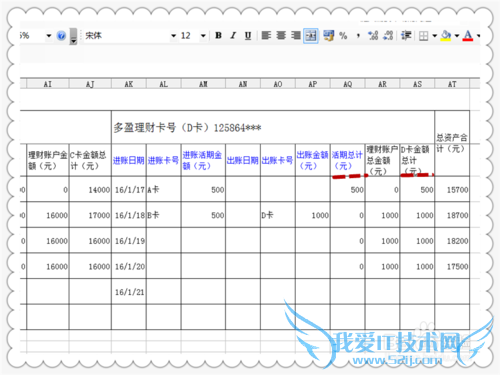Viewport: 500px width, 375px height.
Task: Select header cell 出账金额（元）
Action: [313, 160]
